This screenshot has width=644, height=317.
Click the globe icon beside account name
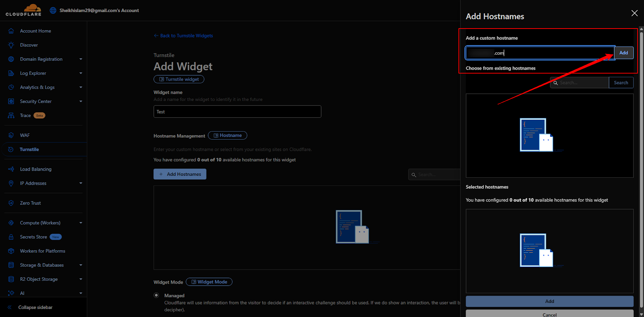(53, 10)
